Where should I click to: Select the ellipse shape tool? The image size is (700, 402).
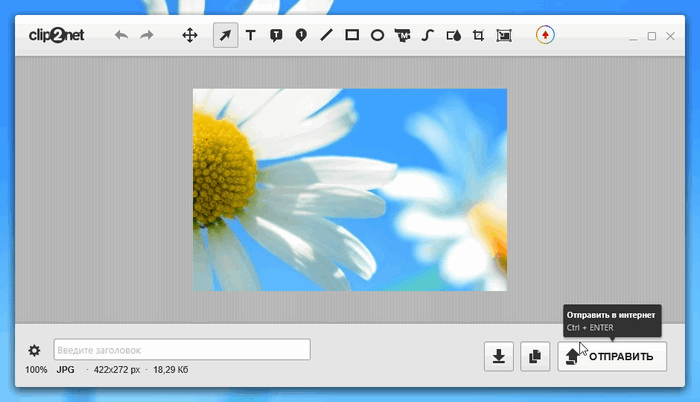(378, 36)
